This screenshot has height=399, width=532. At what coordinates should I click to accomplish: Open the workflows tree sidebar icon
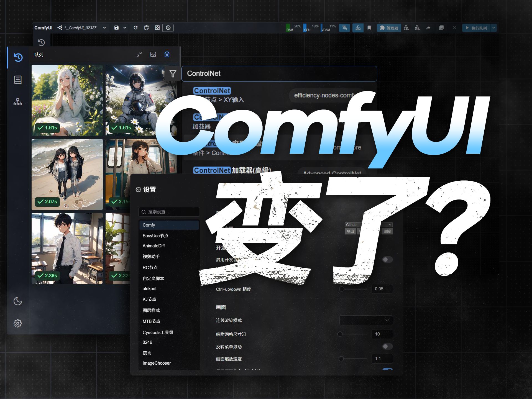[x=18, y=102]
